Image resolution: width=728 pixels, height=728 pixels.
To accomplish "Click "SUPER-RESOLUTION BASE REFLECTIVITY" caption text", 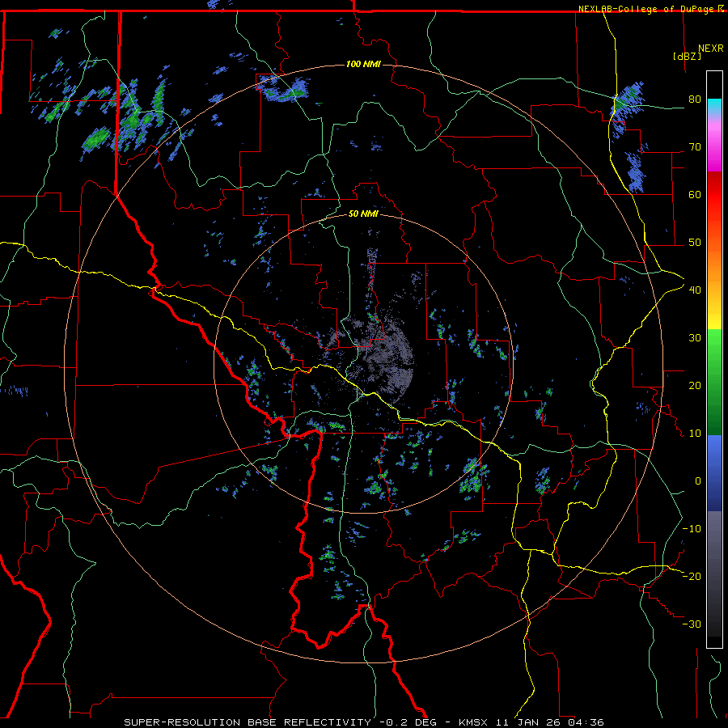I will [x=248, y=722].
